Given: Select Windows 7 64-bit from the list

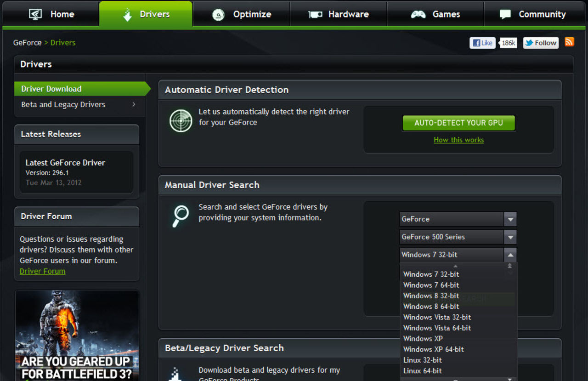Looking at the screenshot, I should (431, 285).
